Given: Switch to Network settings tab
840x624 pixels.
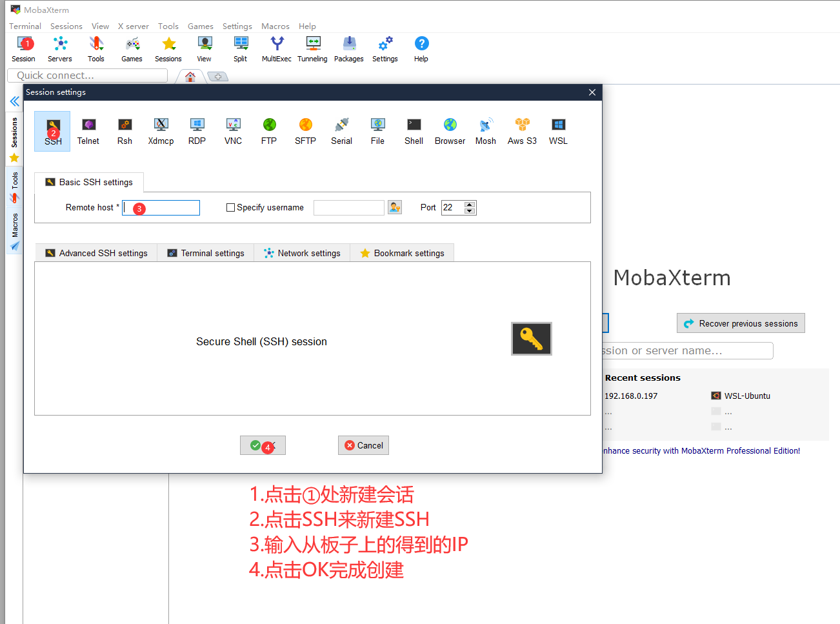Looking at the screenshot, I should [302, 253].
